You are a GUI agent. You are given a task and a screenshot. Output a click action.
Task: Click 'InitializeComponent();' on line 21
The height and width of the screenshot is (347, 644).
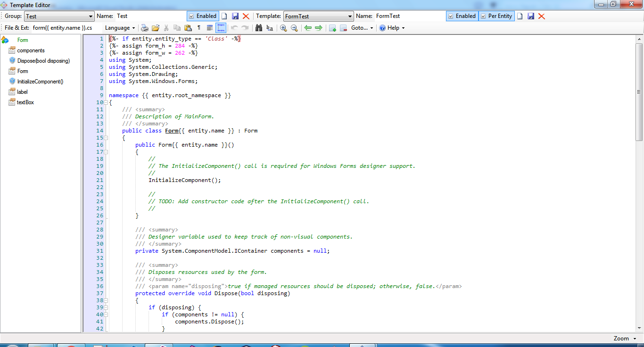[x=185, y=180]
